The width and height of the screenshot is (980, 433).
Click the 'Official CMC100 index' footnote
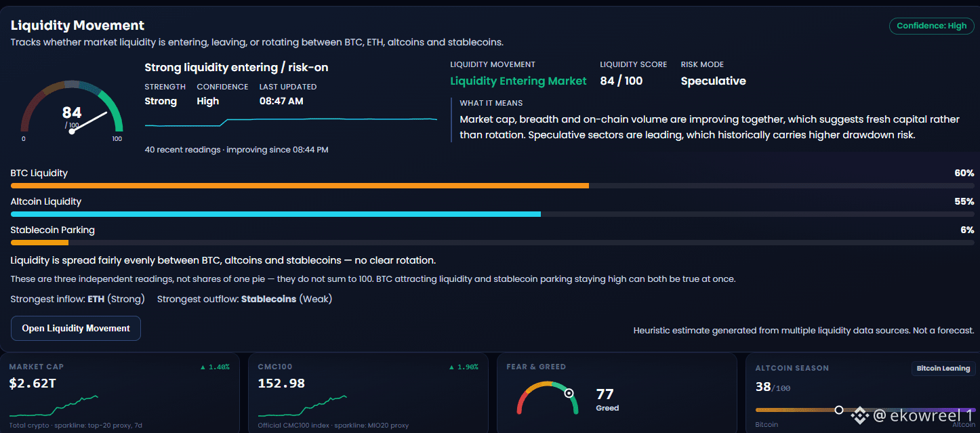(x=333, y=426)
